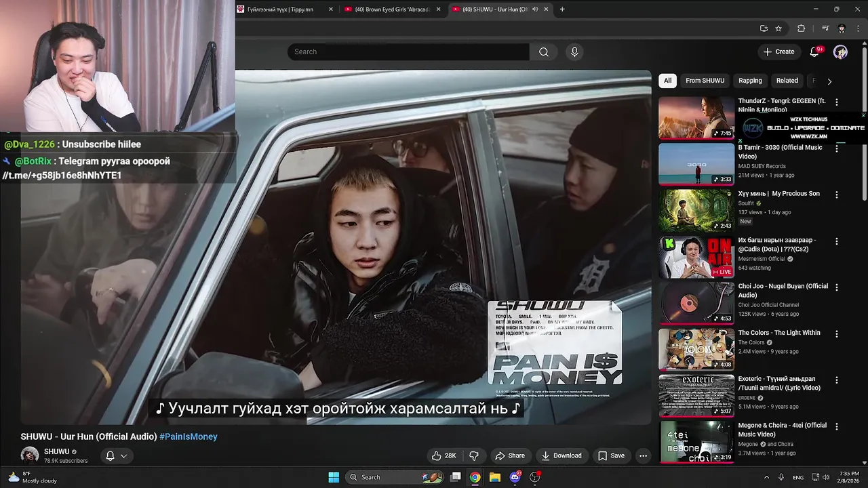Close the Tippy.mn browser tab
868x488 pixels.
coord(331,9)
